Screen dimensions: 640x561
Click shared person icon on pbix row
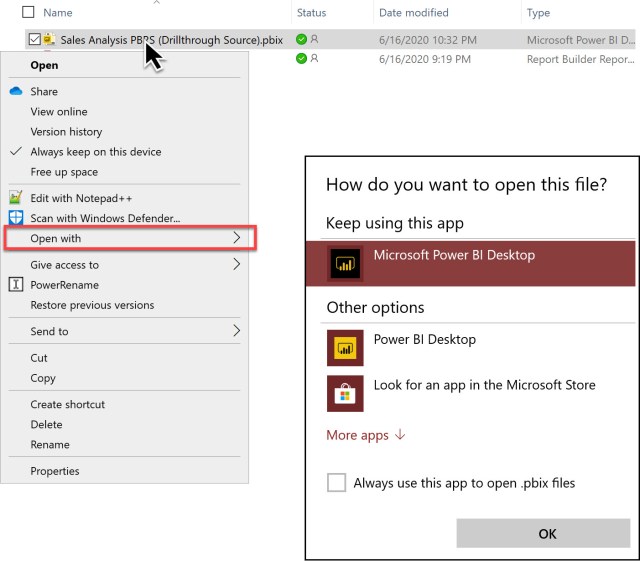(x=314, y=39)
